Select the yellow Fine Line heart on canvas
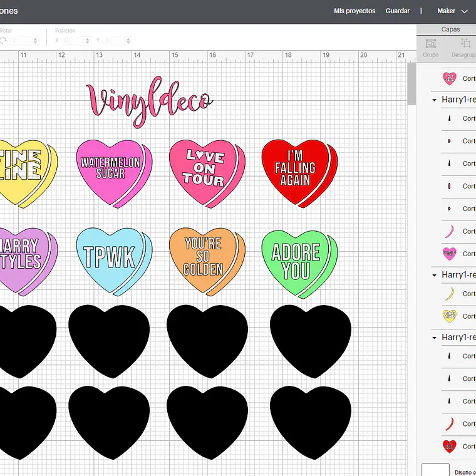The image size is (476, 476). 29,173
